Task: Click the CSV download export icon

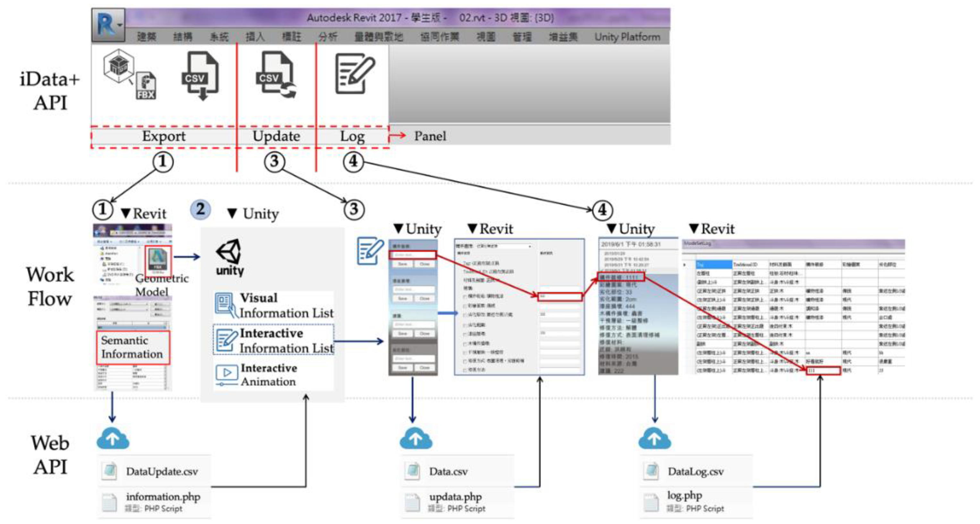Action: [x=200, y=76]
